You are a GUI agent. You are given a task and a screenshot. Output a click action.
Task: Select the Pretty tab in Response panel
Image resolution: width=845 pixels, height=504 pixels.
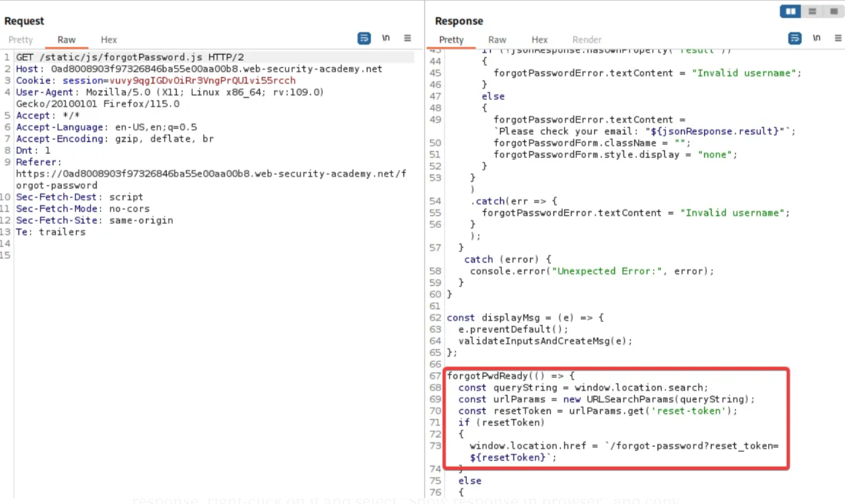tap(452, 40)
